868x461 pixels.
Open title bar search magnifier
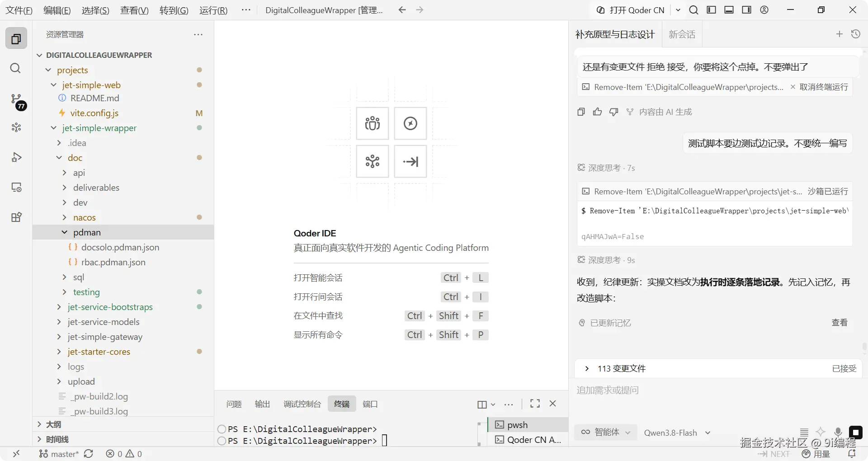(x=693, y=10)
